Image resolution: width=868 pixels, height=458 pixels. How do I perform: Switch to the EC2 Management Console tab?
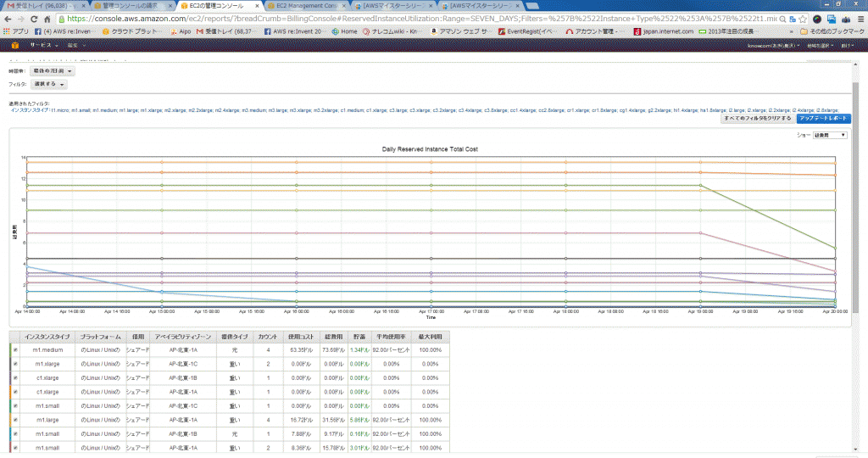pyautogui.click(x=306, y=6)
